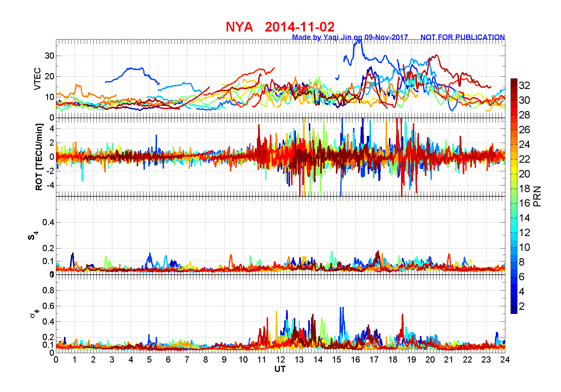Click VTEC y-axis tick label 30
Screen dimensions: 561x392
tap(49, 56)
